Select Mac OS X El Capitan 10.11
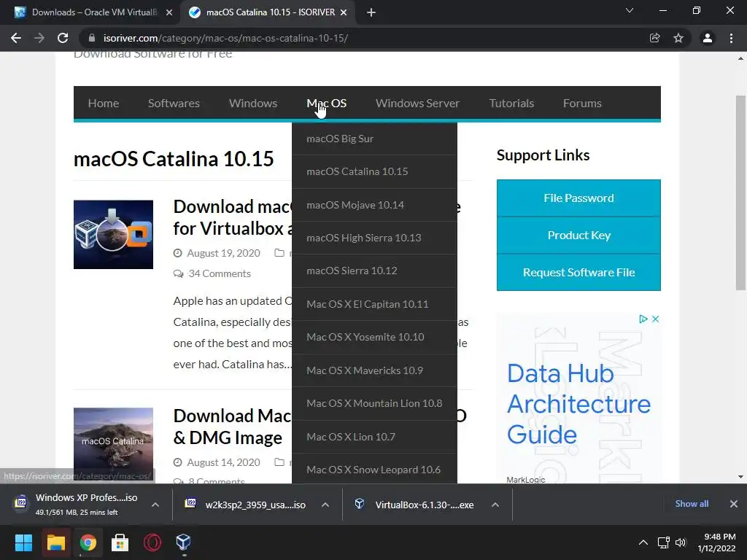This screenshot has width=747, height=560. point(374,304)
